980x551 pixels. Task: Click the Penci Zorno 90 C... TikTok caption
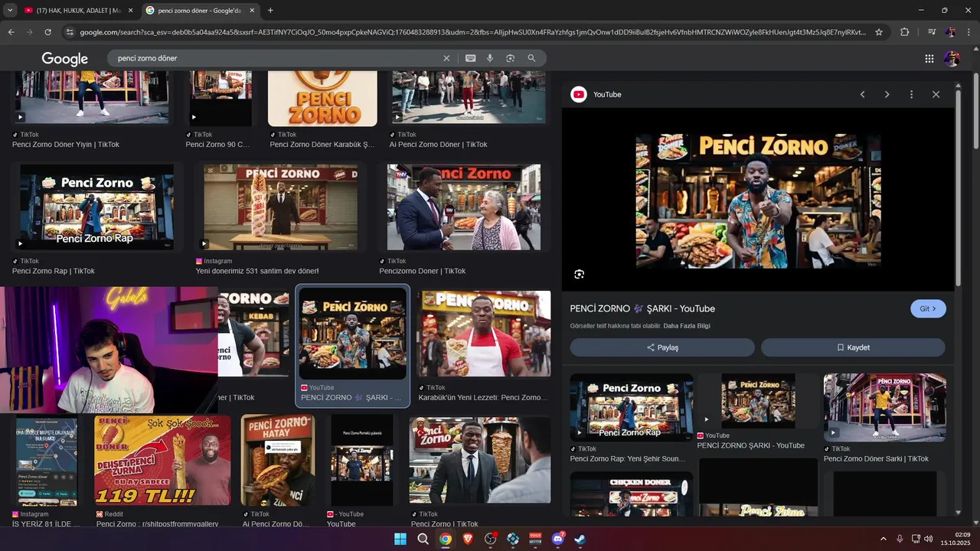click(x=217, y=144)
